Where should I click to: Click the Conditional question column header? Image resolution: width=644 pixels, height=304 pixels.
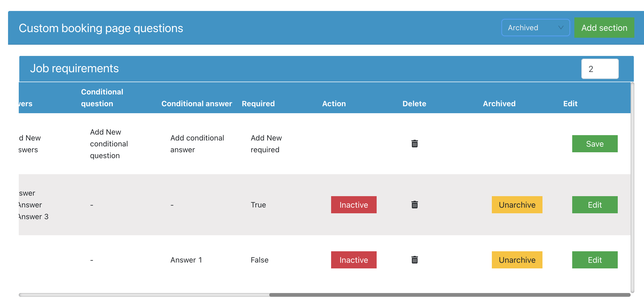coord(102,98)
